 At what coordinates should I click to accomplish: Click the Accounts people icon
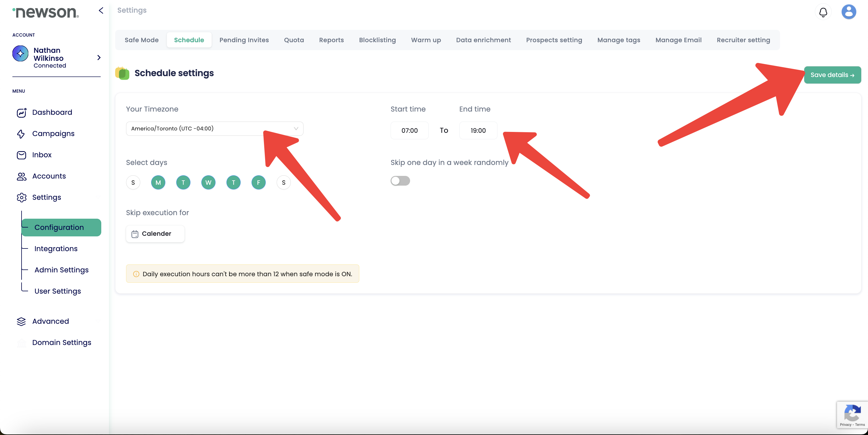[22, 176]
